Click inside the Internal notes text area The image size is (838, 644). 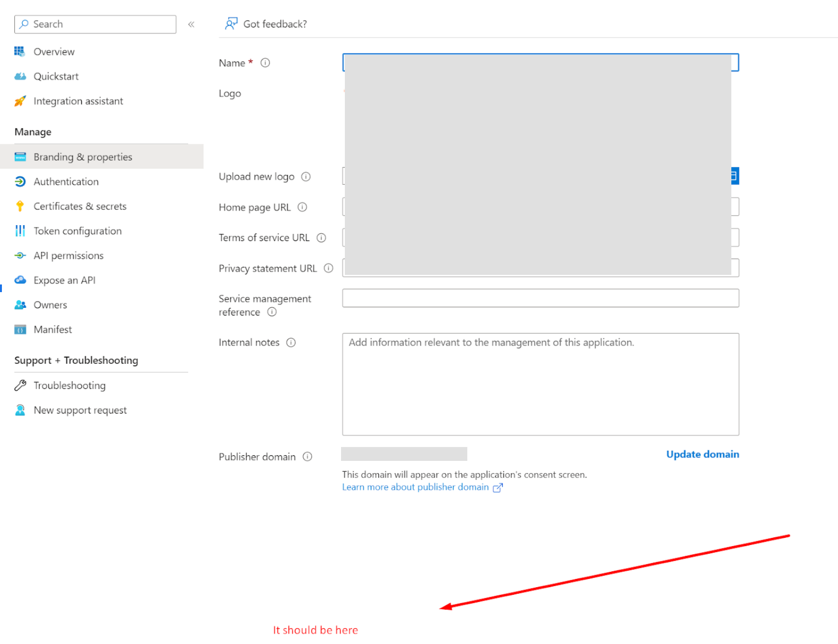click(x=540, y=382)
